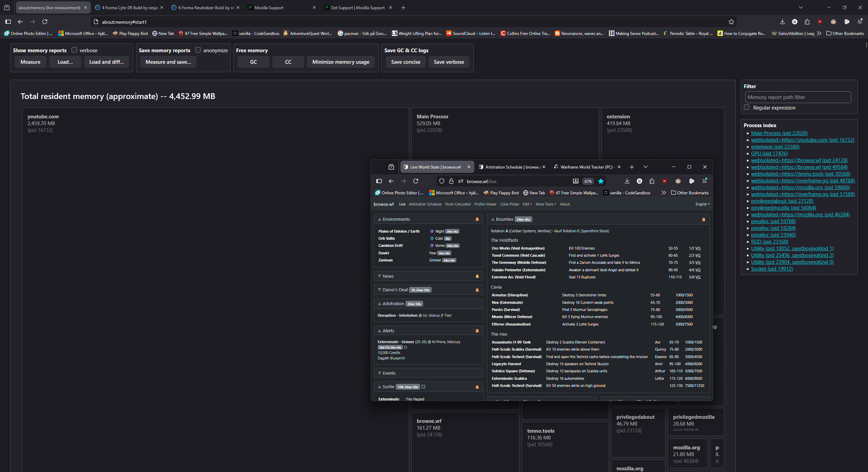
Task: Click the Environments notification bell icon
Action: pyautogui.click(x=477, y=219)
